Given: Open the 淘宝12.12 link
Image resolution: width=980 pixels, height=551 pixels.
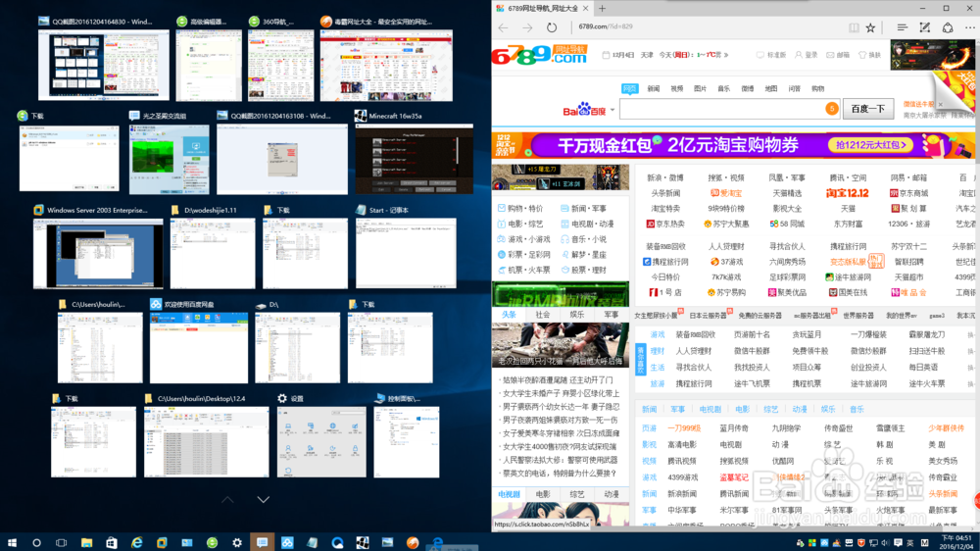Looking at the screenshot, I should (847, 193).
